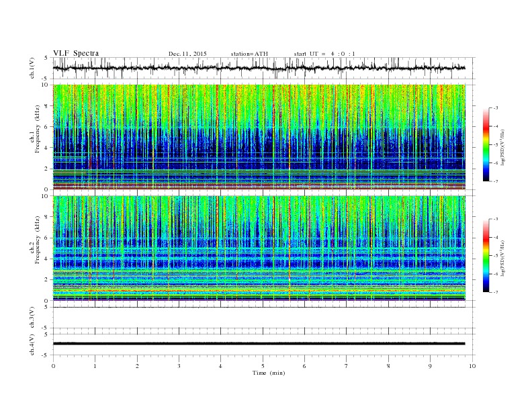Click the color bar beside ch.1 spectrogram

coord(486,145)
